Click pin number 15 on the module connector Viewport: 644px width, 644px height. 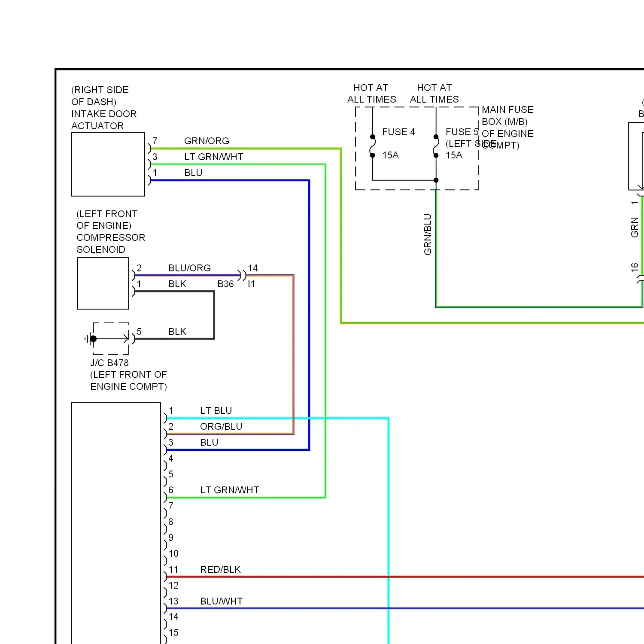[173, 632]
